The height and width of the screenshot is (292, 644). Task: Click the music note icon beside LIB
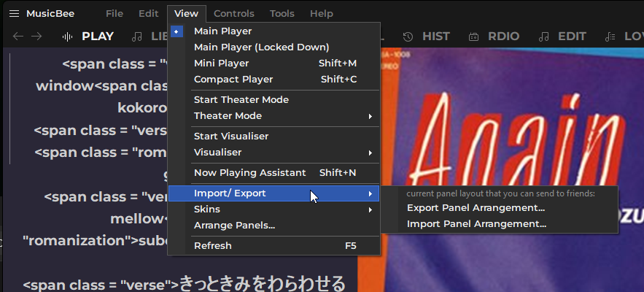click(x=137, y=36)
